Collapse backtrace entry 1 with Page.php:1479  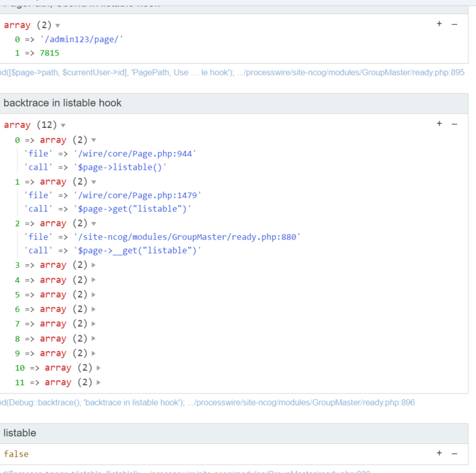pyautogui.click(x=94, y=182)
